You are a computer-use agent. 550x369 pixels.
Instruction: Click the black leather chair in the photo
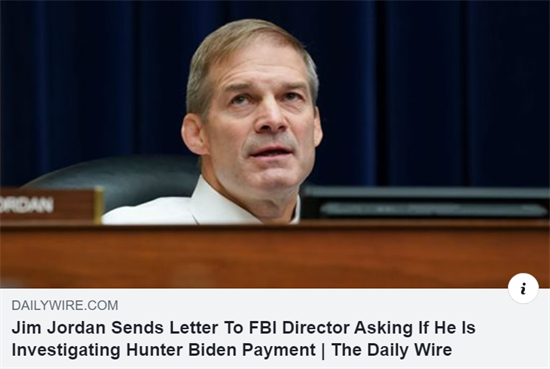click(x=116, y=182)
